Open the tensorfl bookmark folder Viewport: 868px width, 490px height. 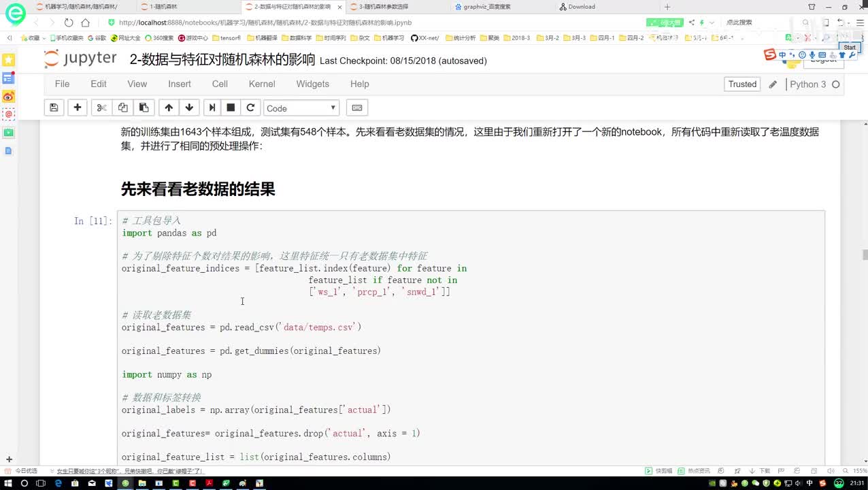tap(227, 38)
